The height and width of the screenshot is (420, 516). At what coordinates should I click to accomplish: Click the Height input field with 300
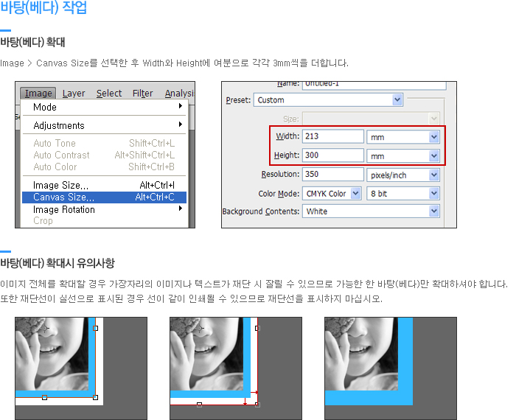(x=333, y=156)
